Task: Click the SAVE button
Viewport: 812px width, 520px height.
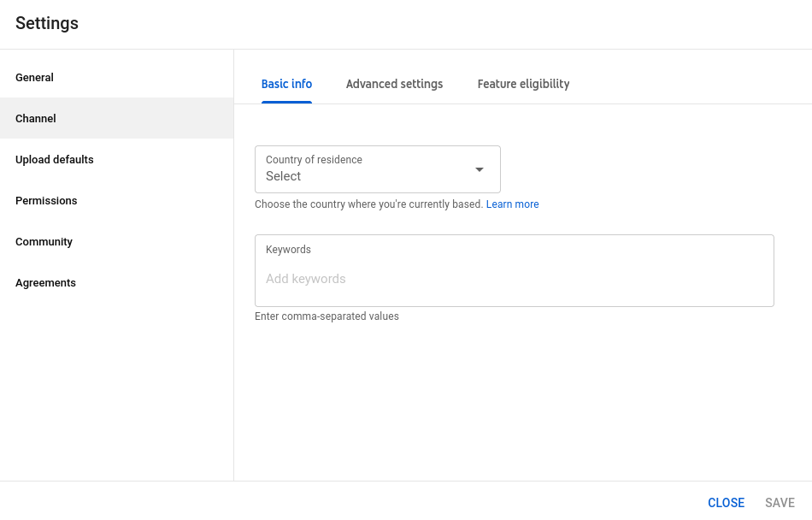Action: pyautogui.click(x=780, y=502)
